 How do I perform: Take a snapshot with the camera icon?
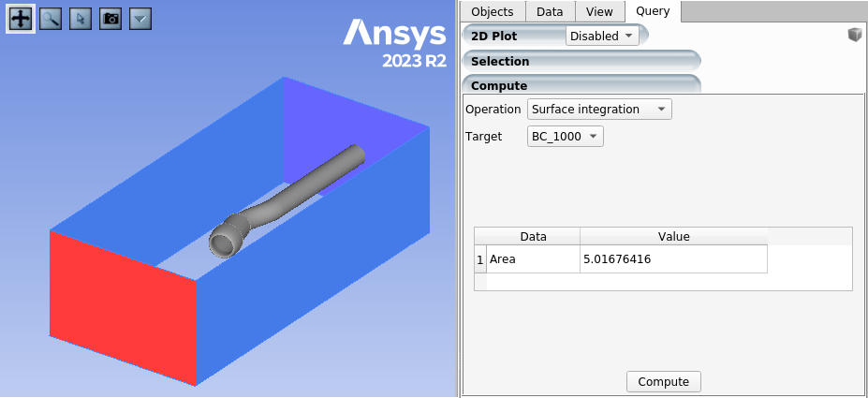(x=110, y=19)
